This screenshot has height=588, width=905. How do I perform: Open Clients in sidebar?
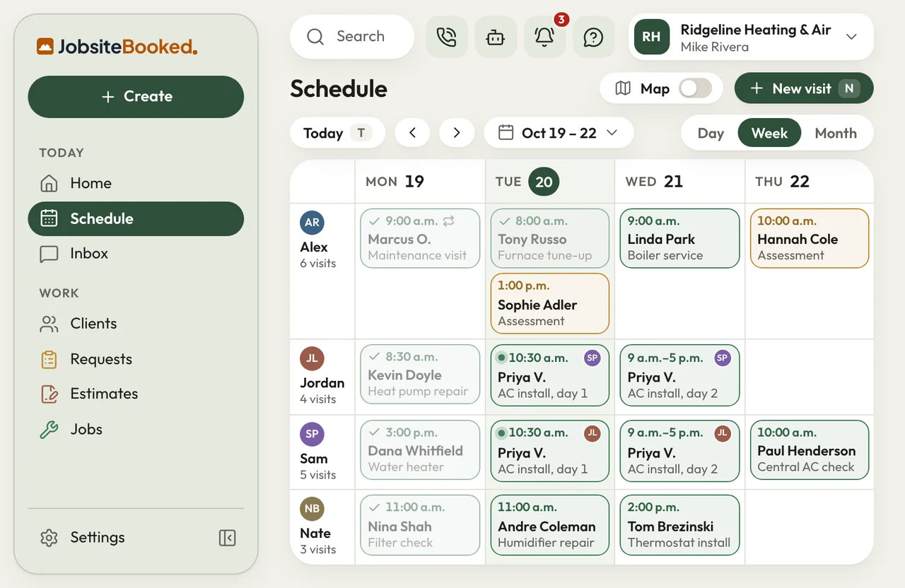click(x=136, y=324)
